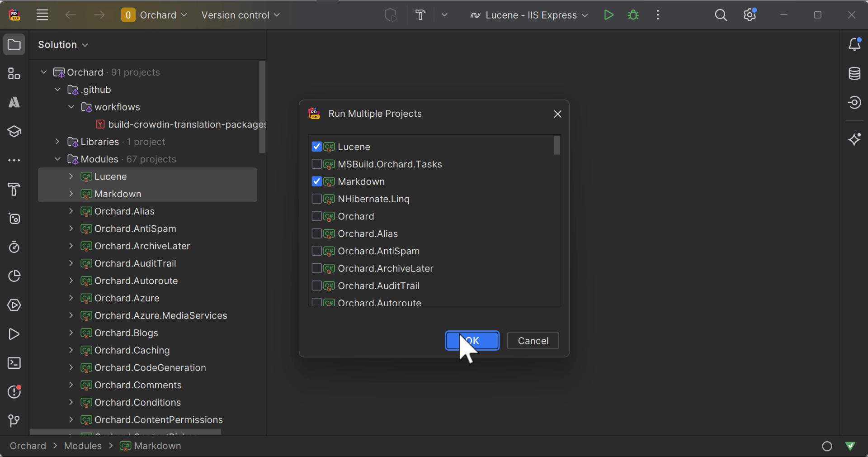The height and width of the screenshot is (457, 868).
Task: Expand the Libraries tree node
Action: click(x=57, y=142)
